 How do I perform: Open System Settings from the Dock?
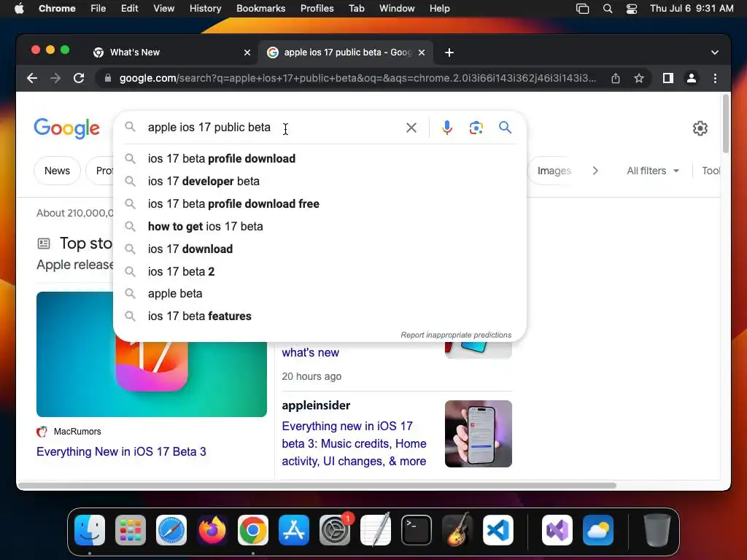coord(335,530)
